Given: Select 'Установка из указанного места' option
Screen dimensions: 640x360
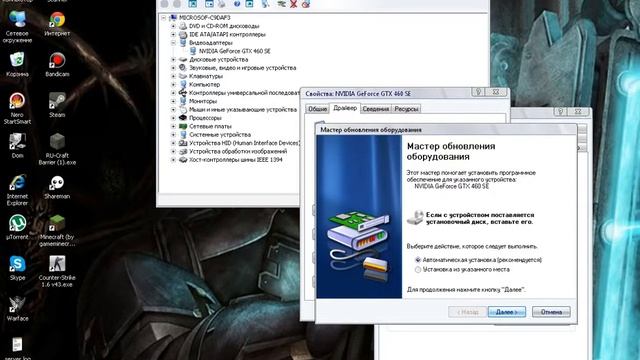Looking at the screenshot, I should point(418,269).
